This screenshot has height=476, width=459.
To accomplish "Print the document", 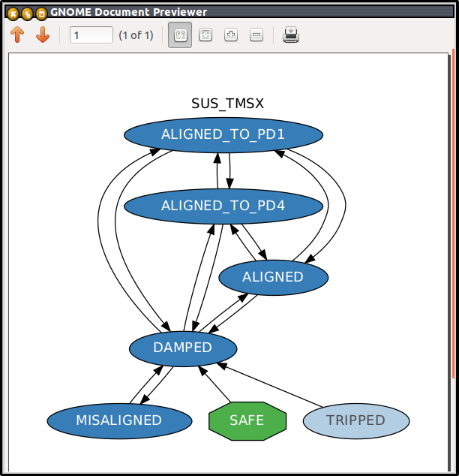I will pos(291,35).
